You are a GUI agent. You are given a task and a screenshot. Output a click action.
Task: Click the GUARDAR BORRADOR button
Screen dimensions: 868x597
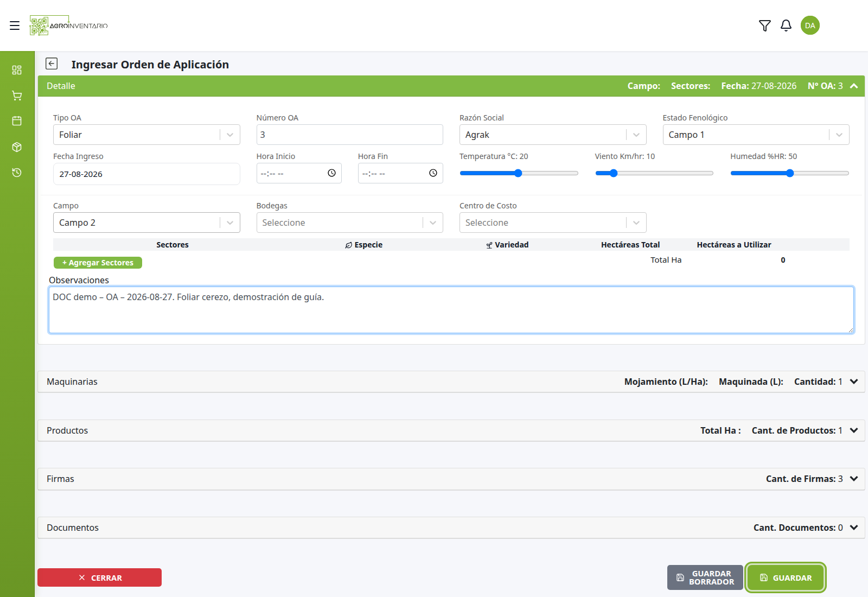point(705,577)
